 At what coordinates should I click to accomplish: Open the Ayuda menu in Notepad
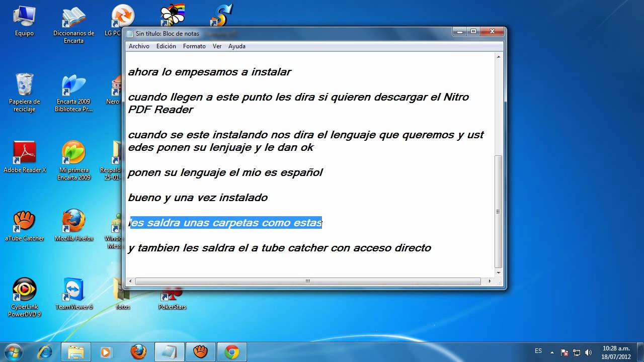[237, 46]
